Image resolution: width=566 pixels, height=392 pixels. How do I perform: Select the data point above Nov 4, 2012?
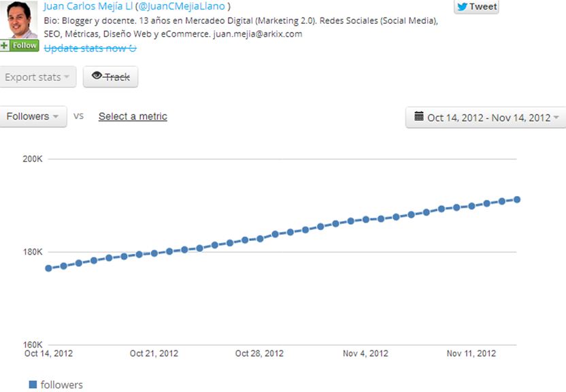tap(366, 219)
